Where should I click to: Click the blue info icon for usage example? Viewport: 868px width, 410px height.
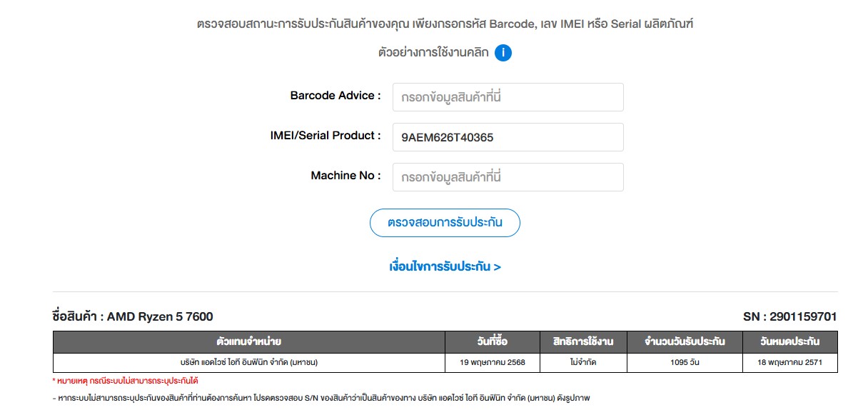pos(503,53)
